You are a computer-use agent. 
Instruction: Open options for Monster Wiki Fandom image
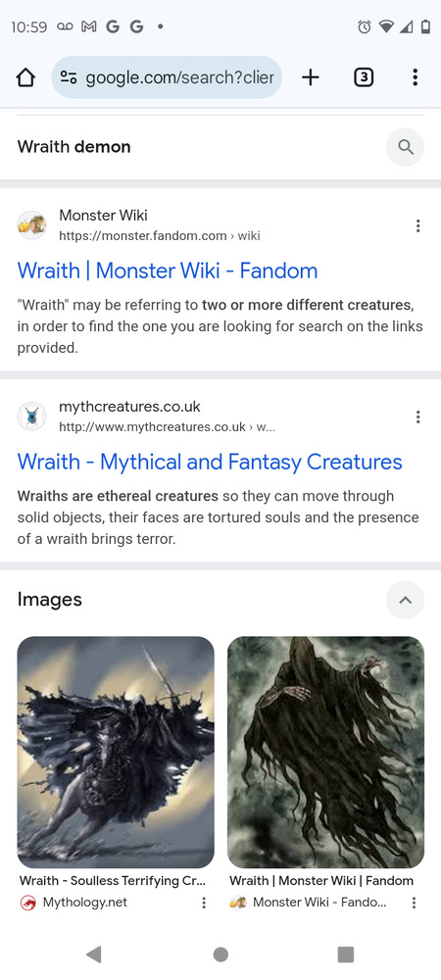(414, 903)
